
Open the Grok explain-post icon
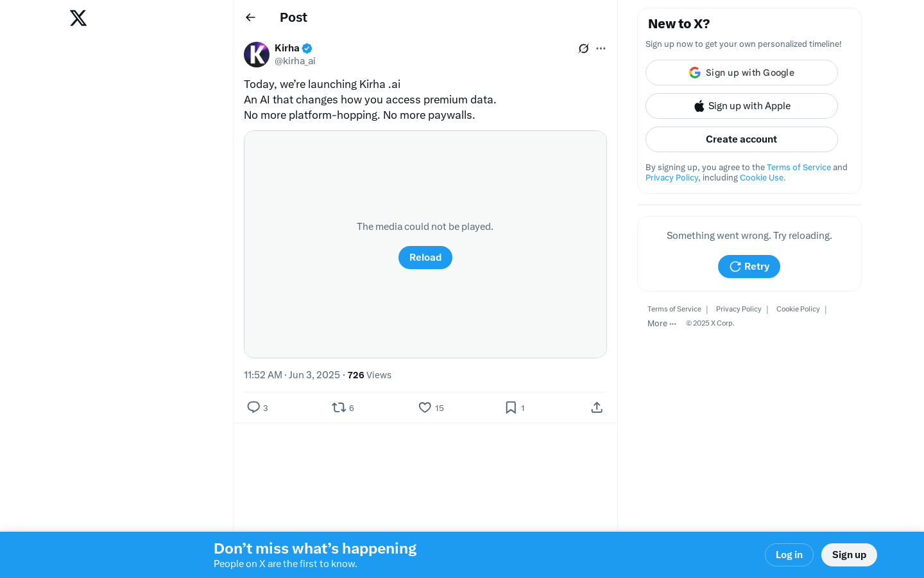tap(583, 48)
